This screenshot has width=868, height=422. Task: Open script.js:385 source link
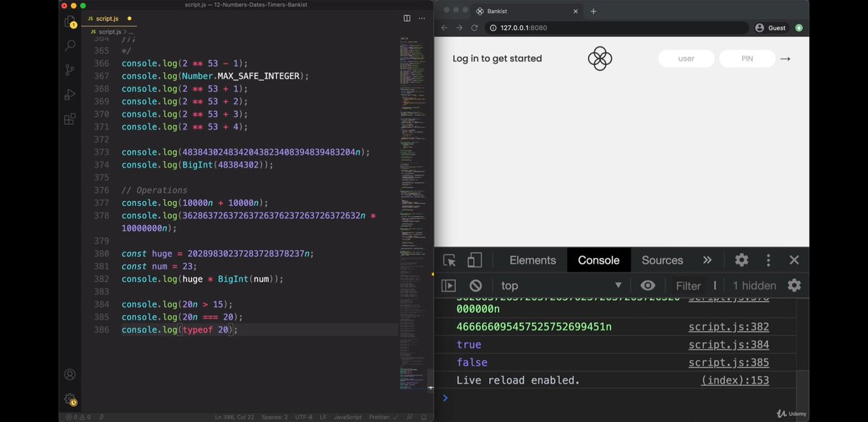(728, 362)
